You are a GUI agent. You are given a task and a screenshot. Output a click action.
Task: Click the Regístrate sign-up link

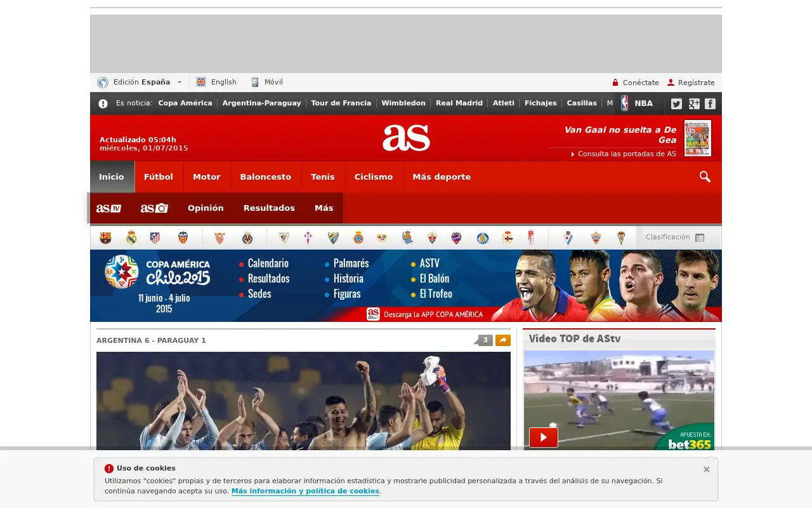[691, 83]
